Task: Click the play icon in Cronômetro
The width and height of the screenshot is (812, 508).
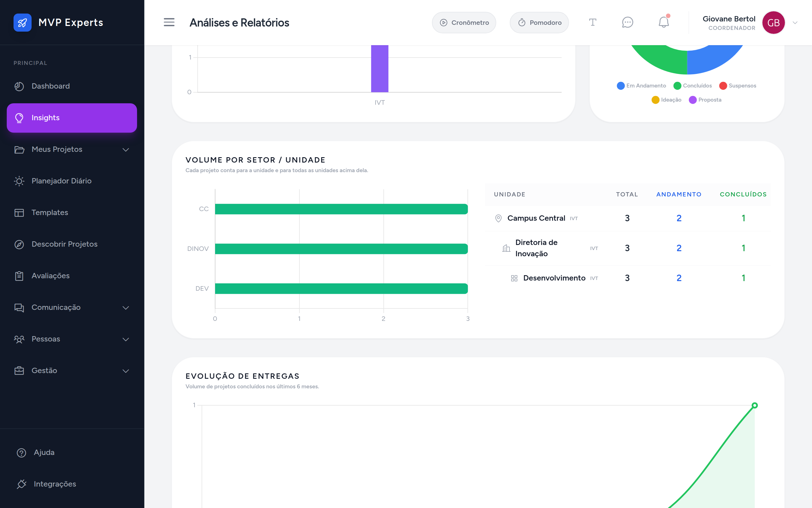Action: [x=443, y=23]
